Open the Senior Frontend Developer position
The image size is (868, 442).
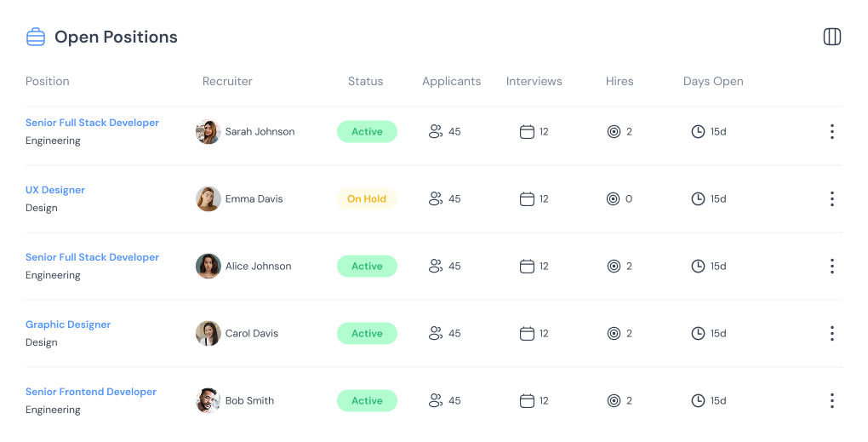(x=91, y=392)
